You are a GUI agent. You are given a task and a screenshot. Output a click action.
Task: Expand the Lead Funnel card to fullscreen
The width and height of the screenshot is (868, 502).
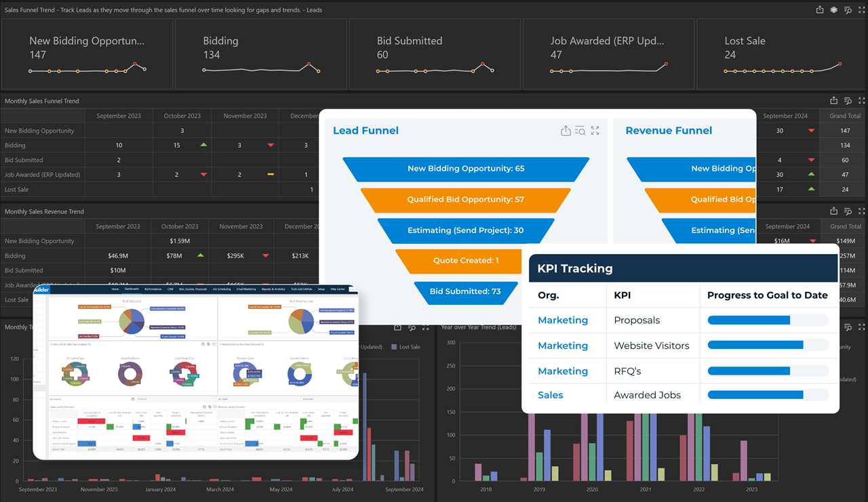[595, 131]
